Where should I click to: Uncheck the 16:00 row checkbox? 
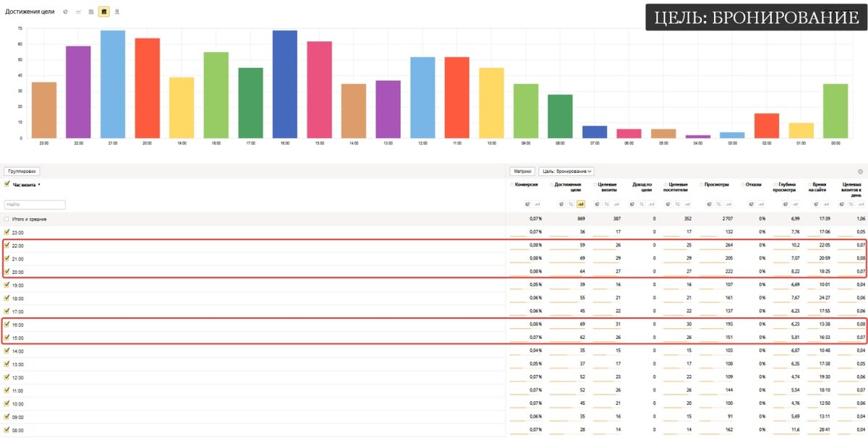click(7, 325)
